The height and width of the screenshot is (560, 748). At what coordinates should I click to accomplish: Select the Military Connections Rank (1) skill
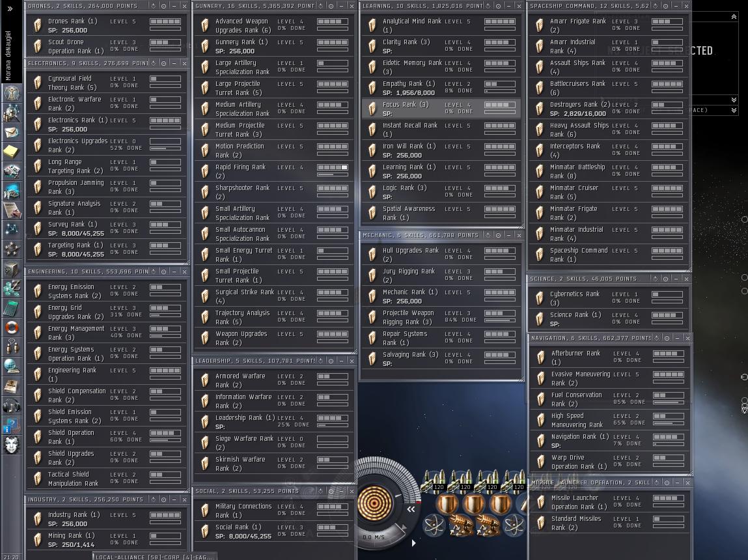coord(273,511)
